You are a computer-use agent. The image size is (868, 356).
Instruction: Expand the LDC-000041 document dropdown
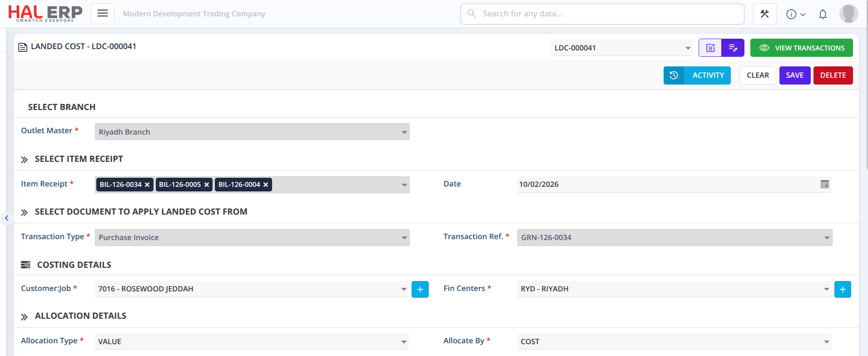point(688,48)
